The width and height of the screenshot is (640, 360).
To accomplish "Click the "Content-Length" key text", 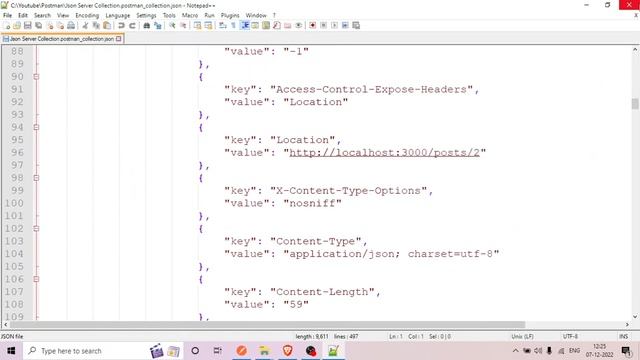I will [x=322, y=292].
